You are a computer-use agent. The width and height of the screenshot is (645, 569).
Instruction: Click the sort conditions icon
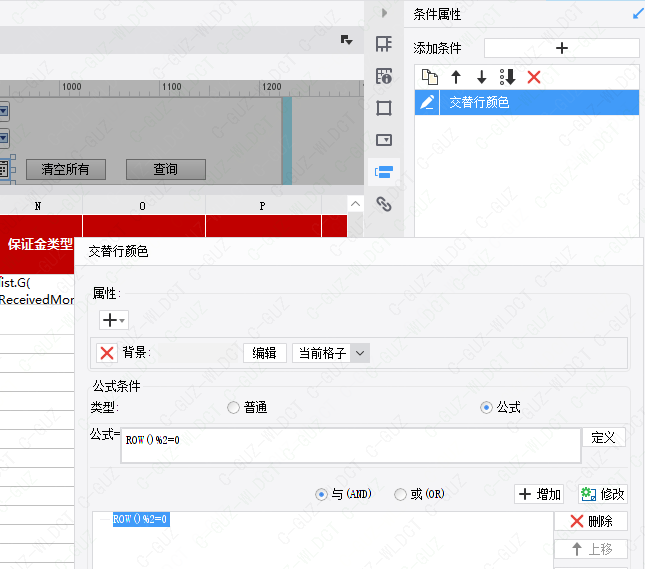pos(507,77)
